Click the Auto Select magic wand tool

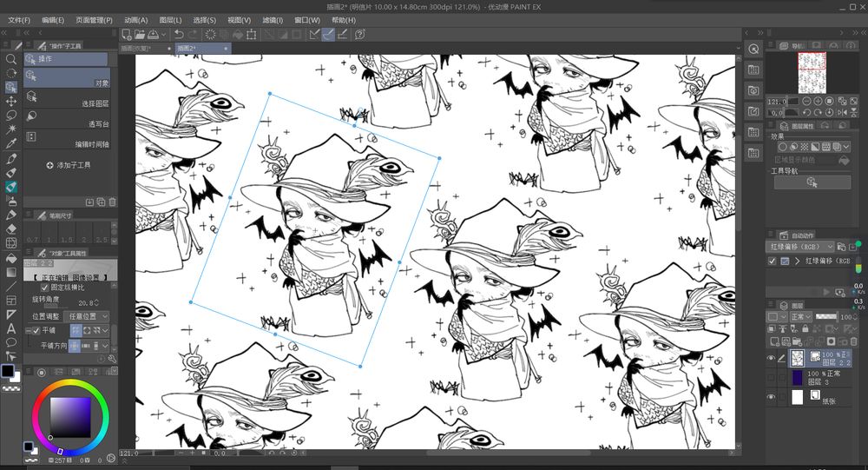point(11,129)
